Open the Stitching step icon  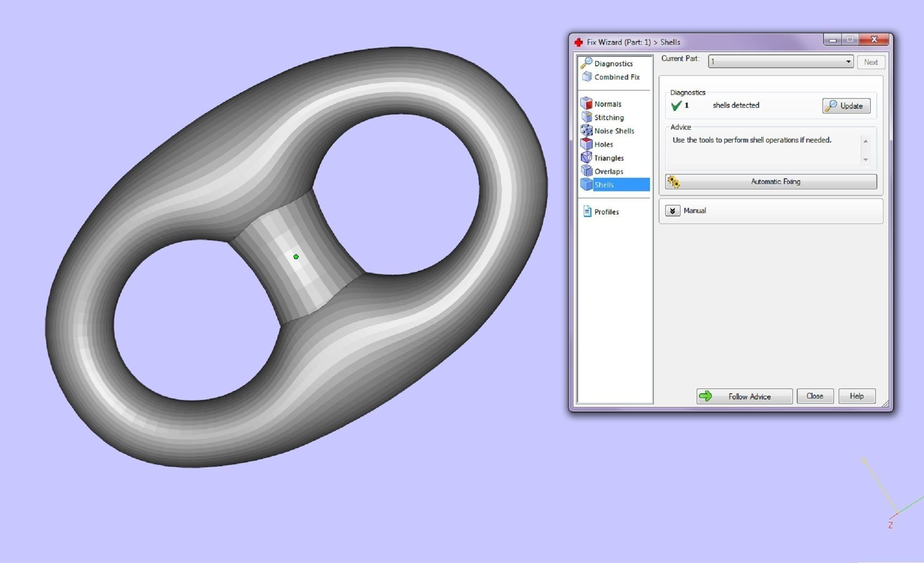[587, 117]
